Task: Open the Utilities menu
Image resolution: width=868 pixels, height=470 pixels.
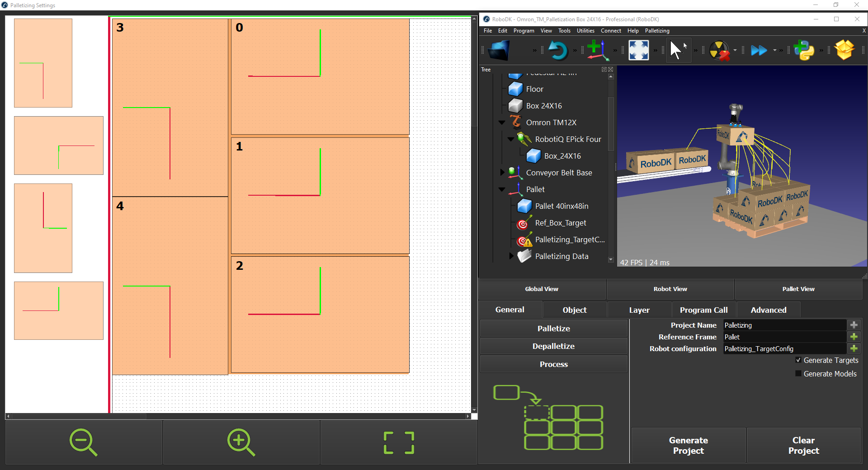Action: tap(585, 31)
